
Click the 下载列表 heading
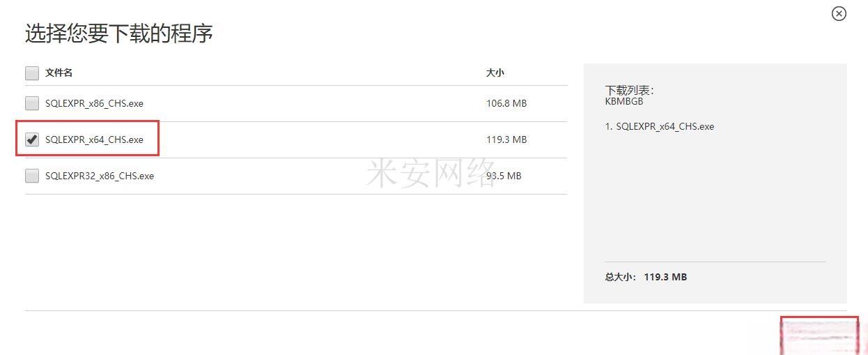click(630, 90)
